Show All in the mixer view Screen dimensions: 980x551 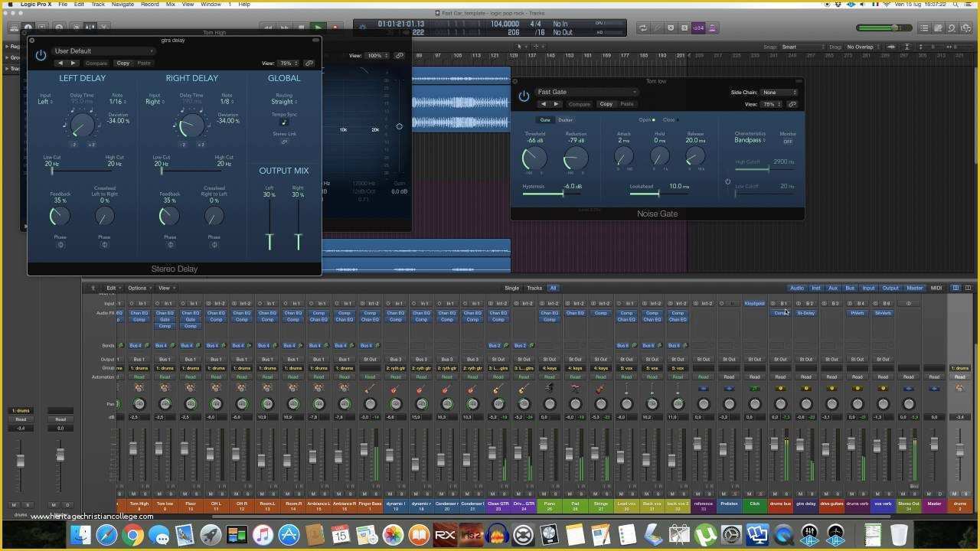tap(553, 288)
